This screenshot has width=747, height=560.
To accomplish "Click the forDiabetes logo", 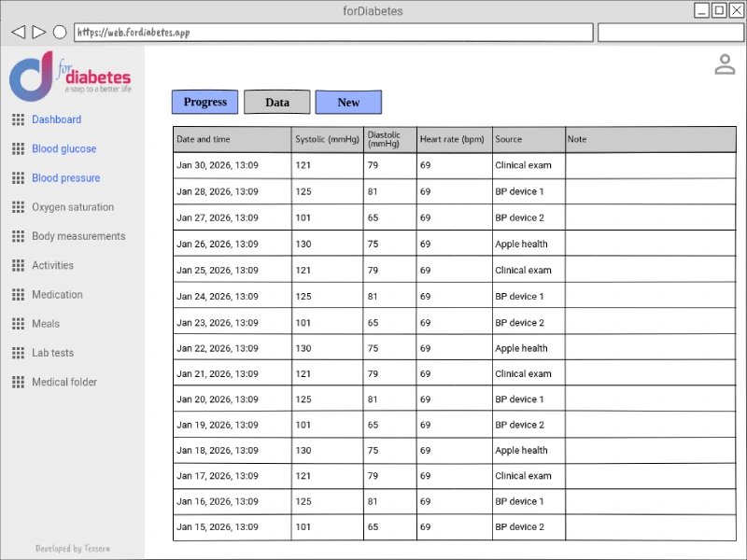I will click(x=70, y=77).
